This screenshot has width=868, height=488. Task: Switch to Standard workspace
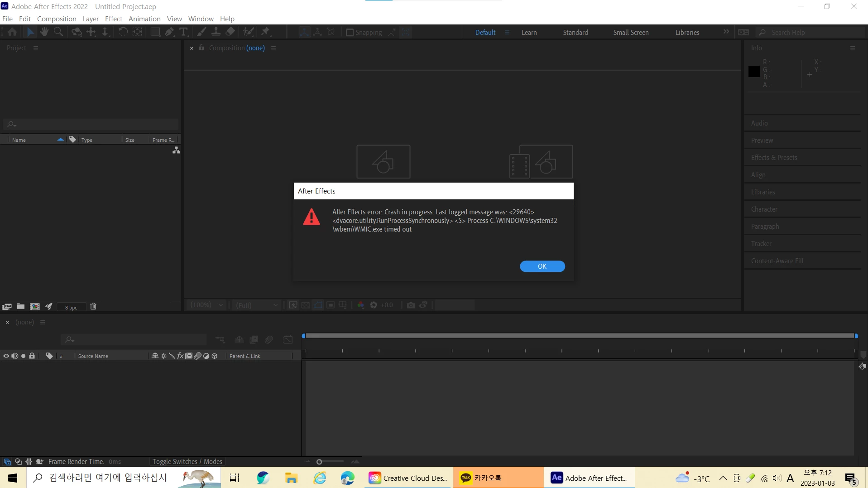point(575,33)
